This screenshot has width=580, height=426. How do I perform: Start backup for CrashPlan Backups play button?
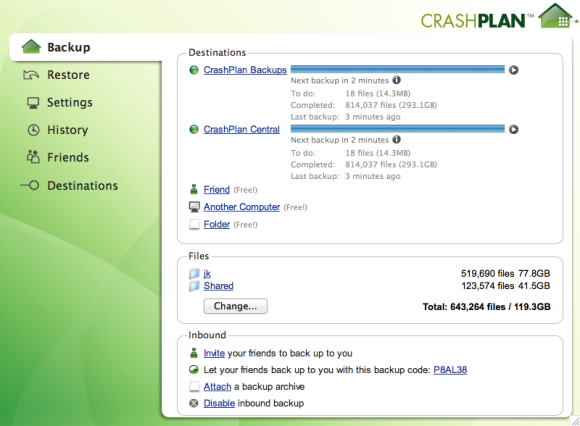513,70
